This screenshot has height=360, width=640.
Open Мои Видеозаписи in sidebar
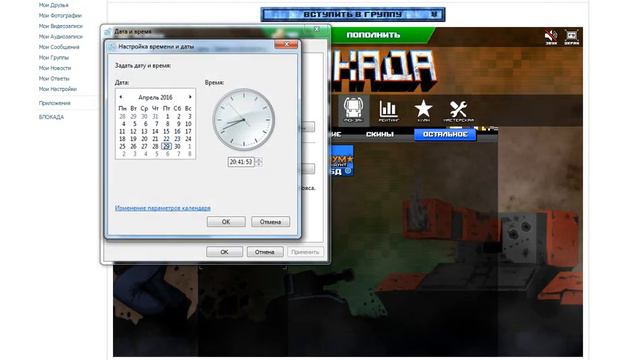(60, 26)
